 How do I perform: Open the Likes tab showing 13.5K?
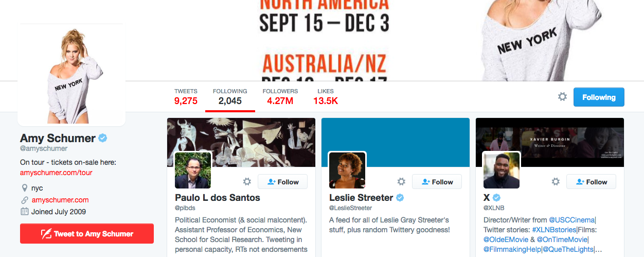325,96
